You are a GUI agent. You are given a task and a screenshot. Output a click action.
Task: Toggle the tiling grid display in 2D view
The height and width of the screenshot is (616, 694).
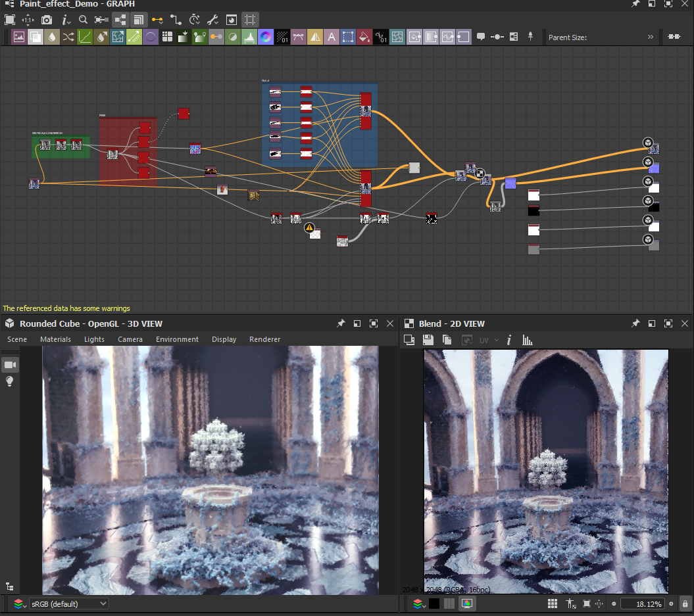[x=553, y=604]
